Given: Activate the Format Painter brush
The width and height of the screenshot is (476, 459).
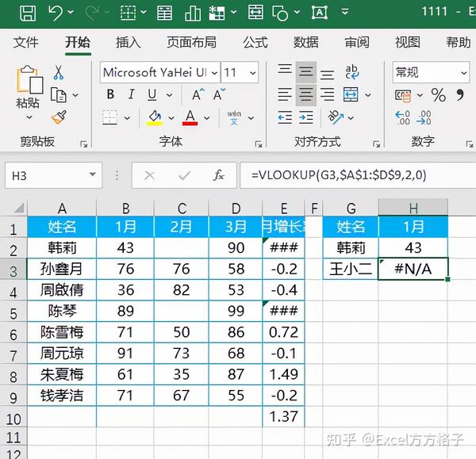Looking at the screenshot, I should 59,117.
